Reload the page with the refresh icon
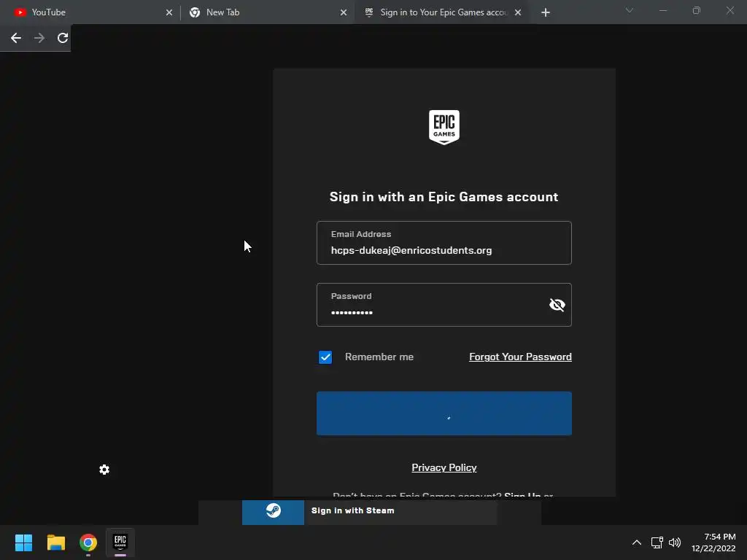Image resolution: width=747 pixels, height=560 pixels. tap(63, 38)
